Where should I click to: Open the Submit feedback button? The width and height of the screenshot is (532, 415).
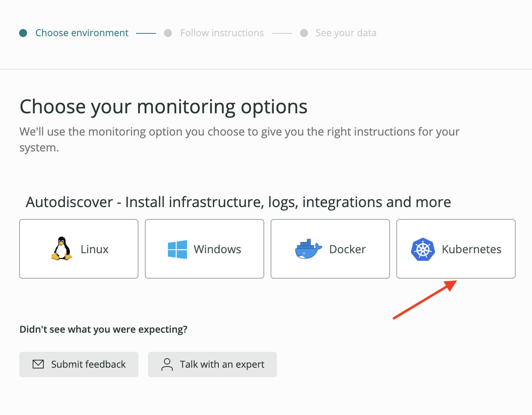point(79,365)
